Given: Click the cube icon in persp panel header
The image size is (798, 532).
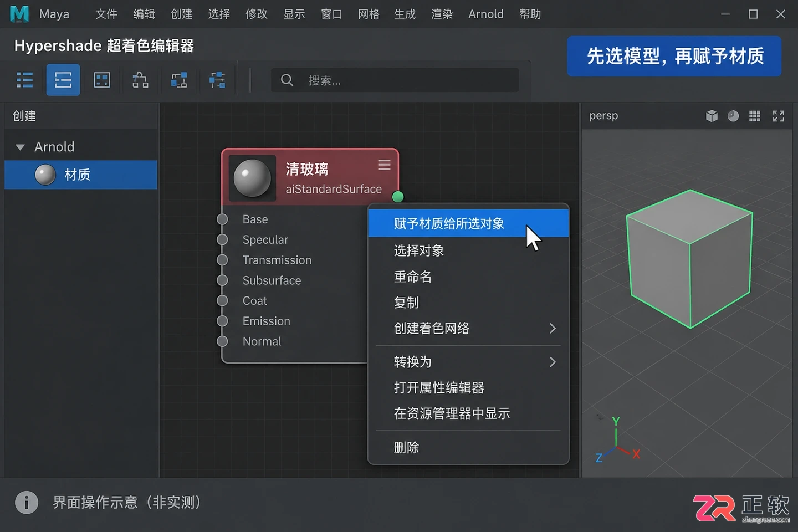Looking at the screenshot, I should point(712,116).
